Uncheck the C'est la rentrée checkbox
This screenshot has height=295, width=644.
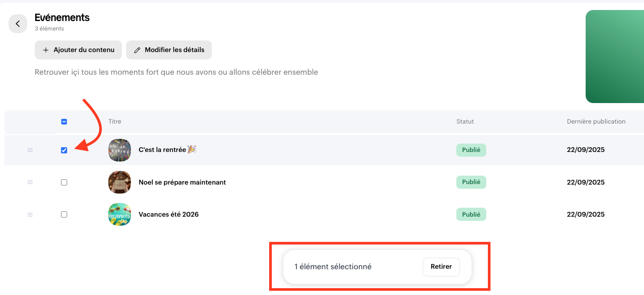(x=64, y=150)
